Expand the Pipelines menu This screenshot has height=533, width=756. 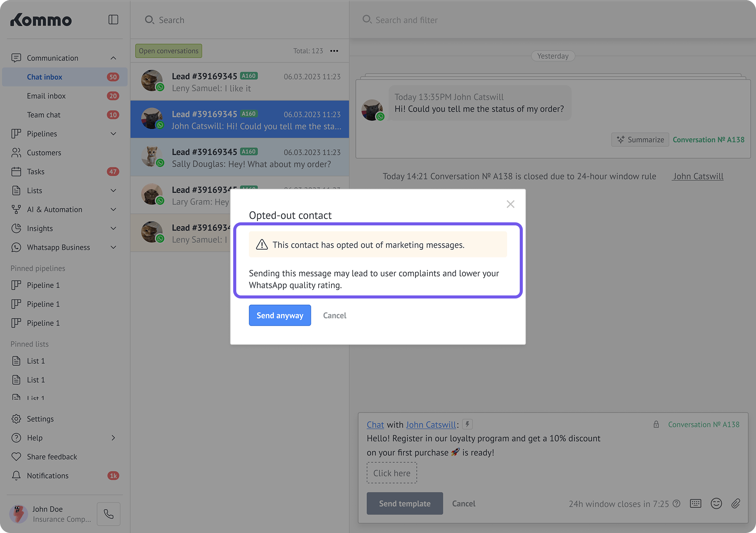click(113, 134)
